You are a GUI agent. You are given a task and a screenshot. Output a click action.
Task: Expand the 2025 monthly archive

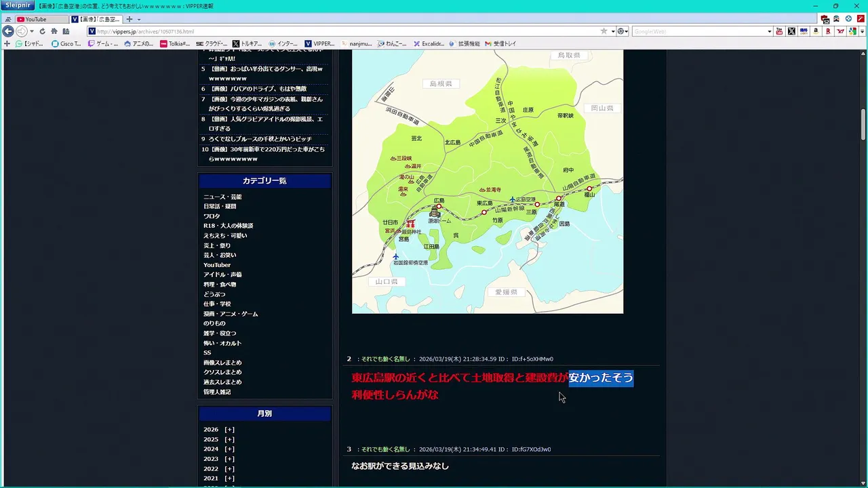point(230,439)
